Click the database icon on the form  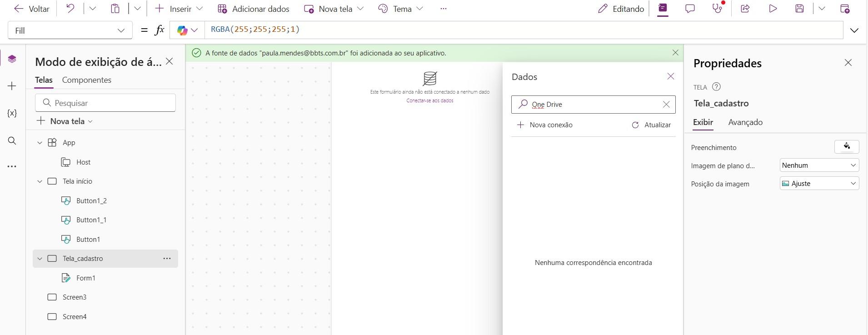(x=430, y=79)
